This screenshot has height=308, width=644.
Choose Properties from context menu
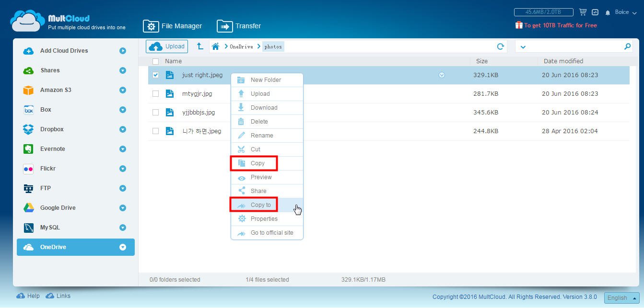point(267,219)
